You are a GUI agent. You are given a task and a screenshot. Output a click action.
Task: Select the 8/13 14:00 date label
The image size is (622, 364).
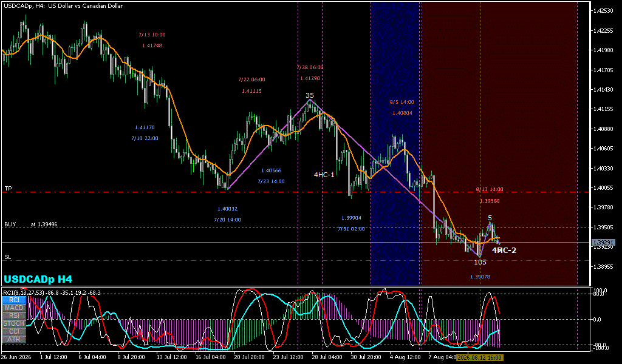point(490,189)
